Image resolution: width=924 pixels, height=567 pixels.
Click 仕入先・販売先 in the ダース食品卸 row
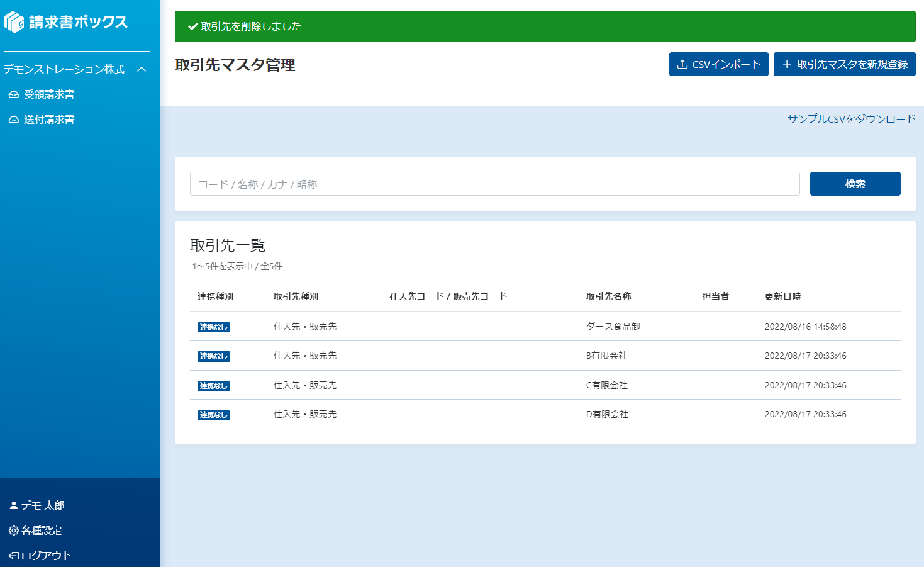[305, 327]
